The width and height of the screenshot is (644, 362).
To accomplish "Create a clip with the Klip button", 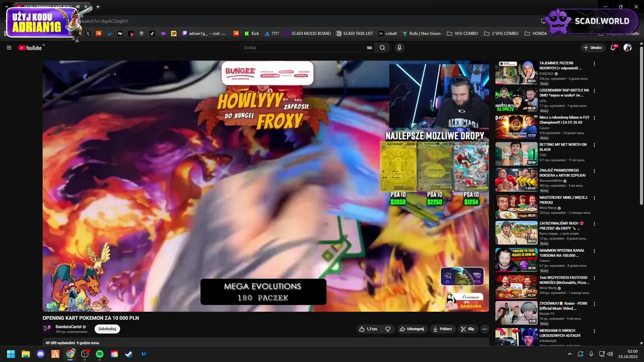I will coord(468,329).
